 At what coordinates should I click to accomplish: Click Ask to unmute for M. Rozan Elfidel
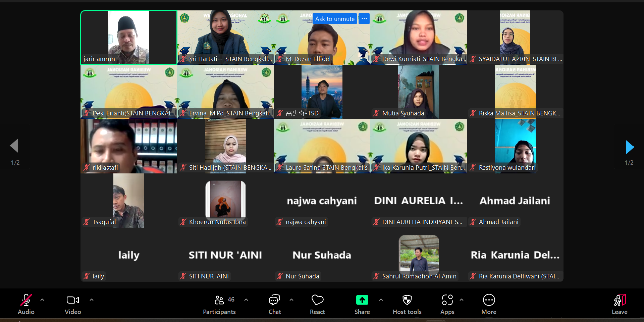pos(334,18)
